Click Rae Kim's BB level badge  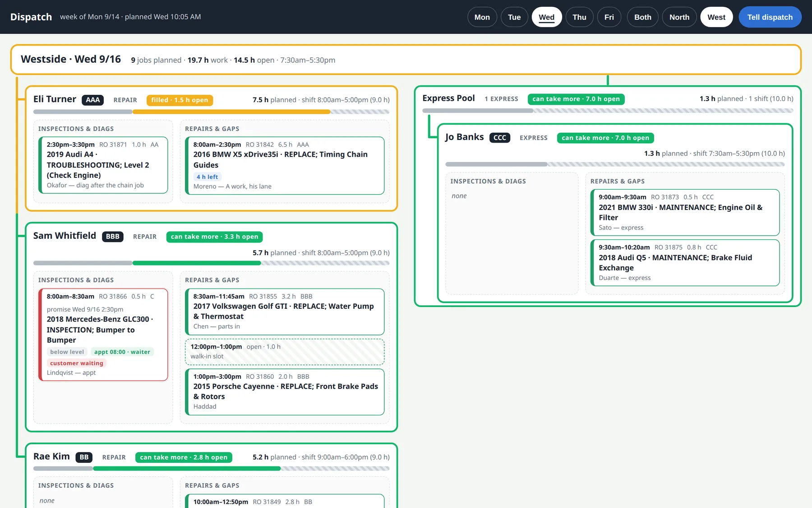(84, 457)
